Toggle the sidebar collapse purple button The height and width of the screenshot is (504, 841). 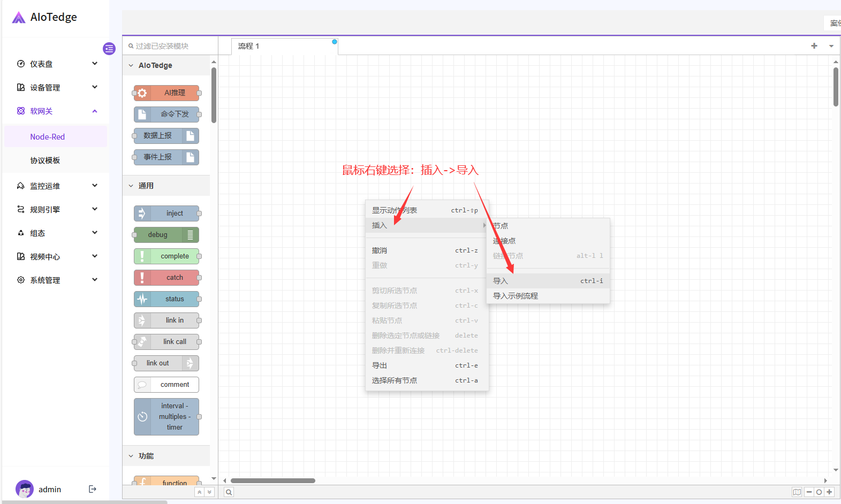[109, 49]
